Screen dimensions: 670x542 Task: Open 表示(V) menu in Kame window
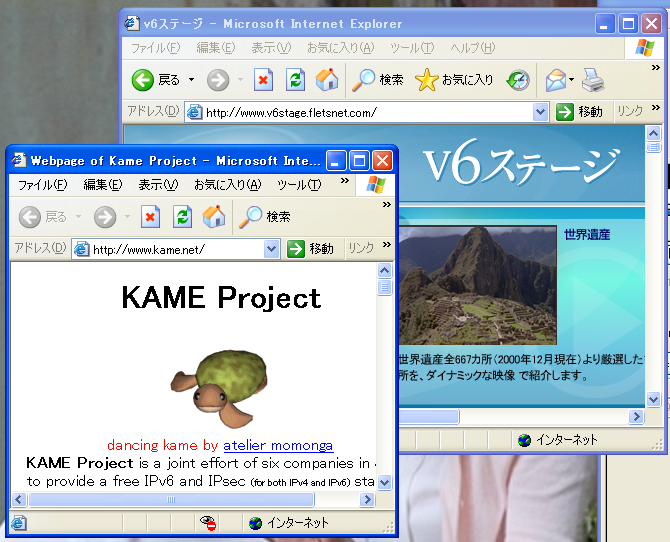tap(158, 185)
